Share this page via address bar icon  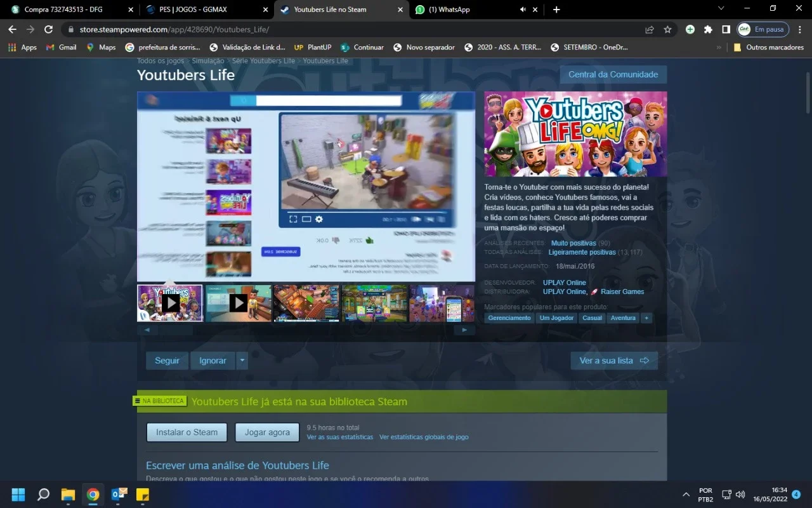pos(650,29)
